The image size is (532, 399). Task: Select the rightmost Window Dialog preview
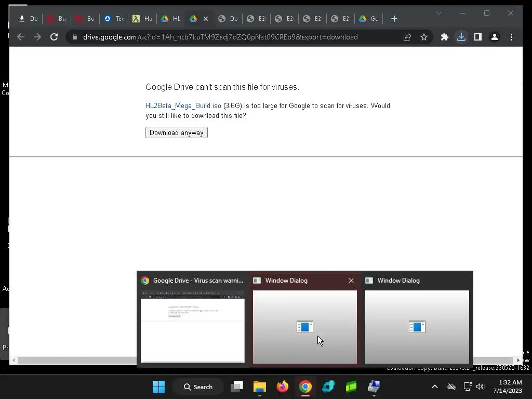[417, 320]
